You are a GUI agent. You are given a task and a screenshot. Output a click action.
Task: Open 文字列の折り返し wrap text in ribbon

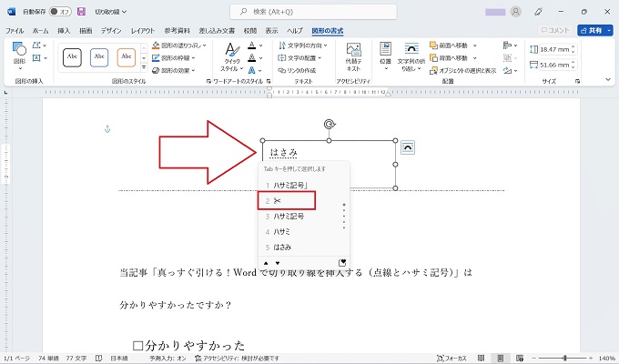click(x=411, y=56)
